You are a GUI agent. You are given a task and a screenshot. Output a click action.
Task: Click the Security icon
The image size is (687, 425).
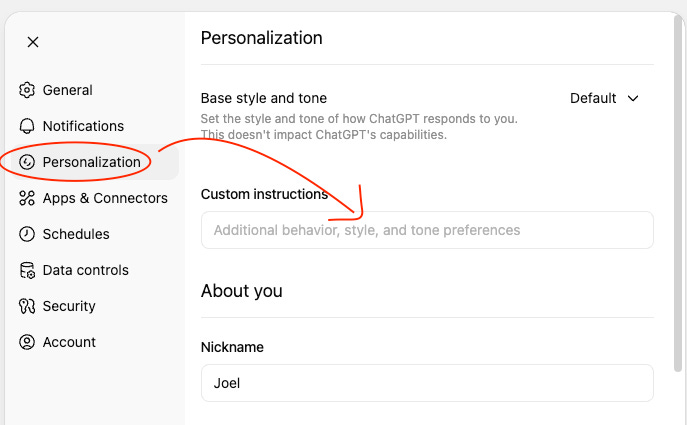(x=27, y=306)
